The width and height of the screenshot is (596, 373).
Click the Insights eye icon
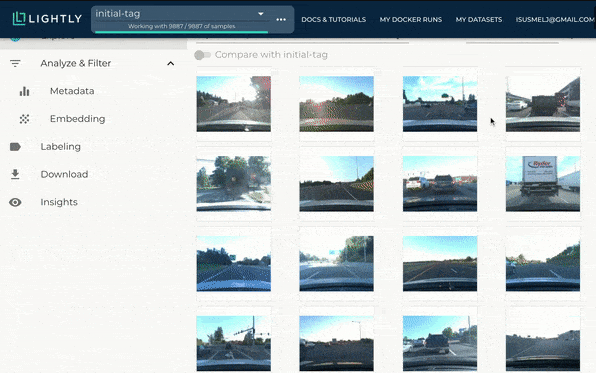[15, 202]
